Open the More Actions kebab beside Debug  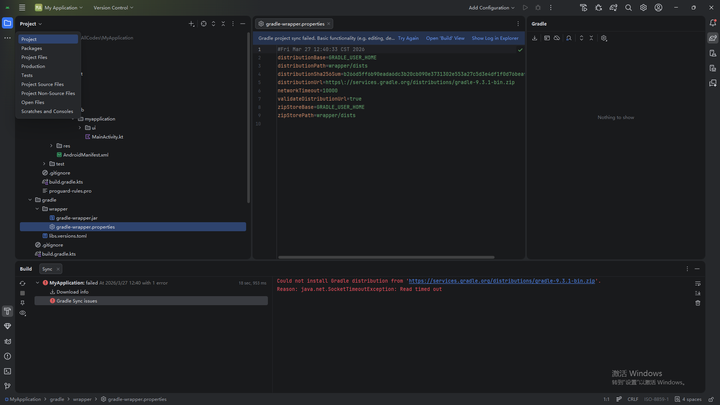(x=551, y=7)
